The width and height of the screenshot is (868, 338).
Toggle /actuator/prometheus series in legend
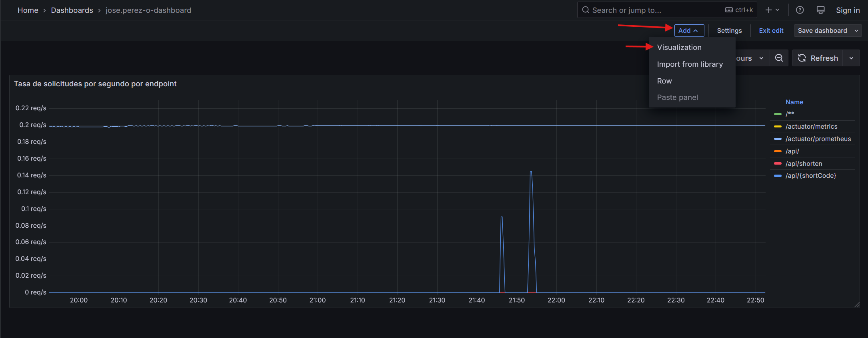click(x=818, y=139)
